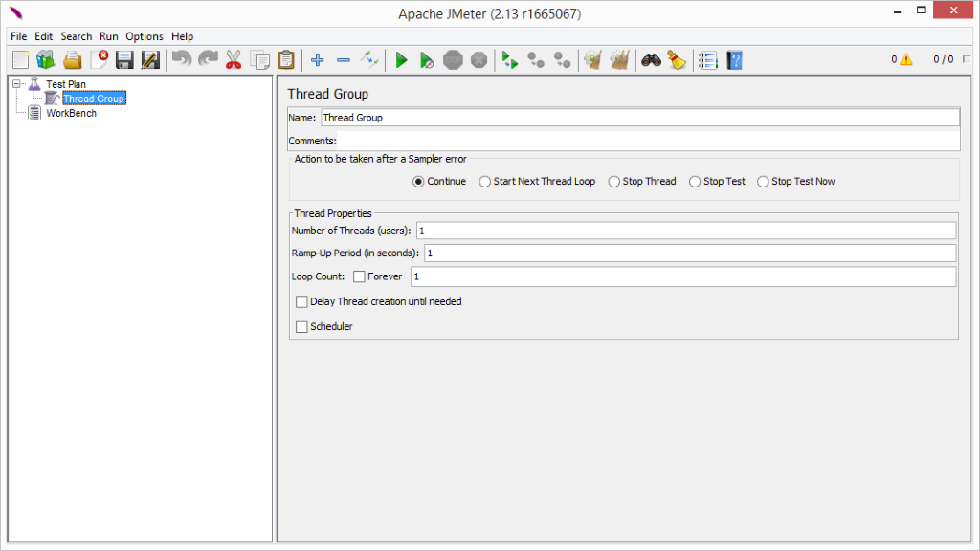Click the Paste clipboard icon
Viewport: 980px width, 551px height.
pos(285,60)
